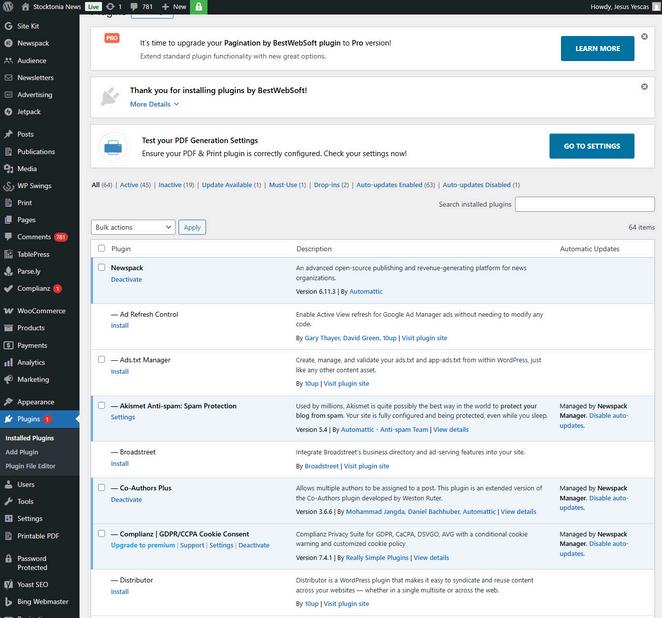Click the Analytics bar chart icon
The image size is (662, 618).
8,362
